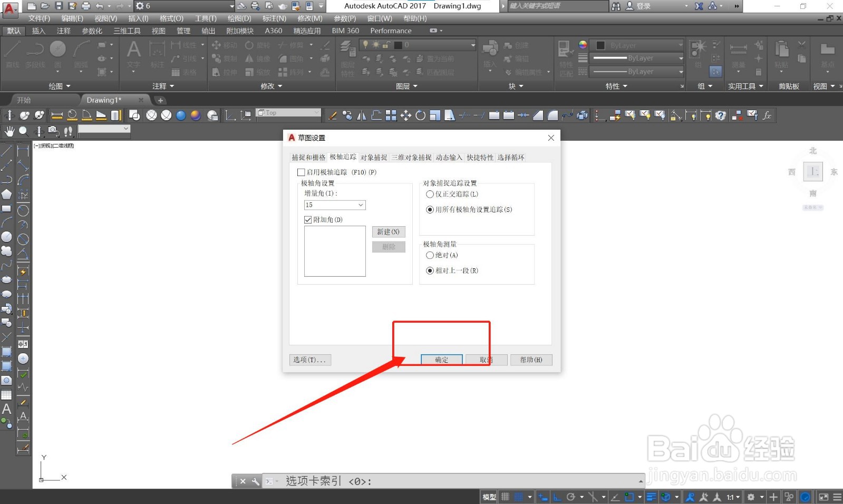Open the 工具(T) menu
This screenshot has height=504, width=843.
[x=206, y=18]
